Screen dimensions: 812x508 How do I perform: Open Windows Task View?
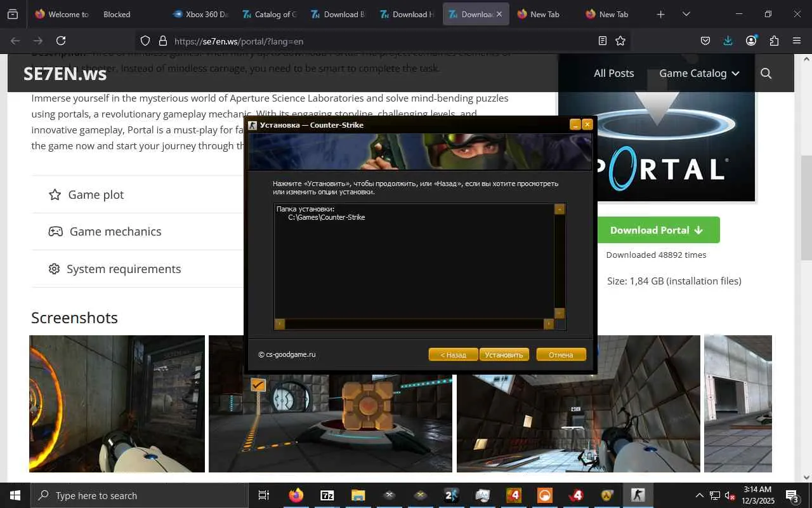264,495
